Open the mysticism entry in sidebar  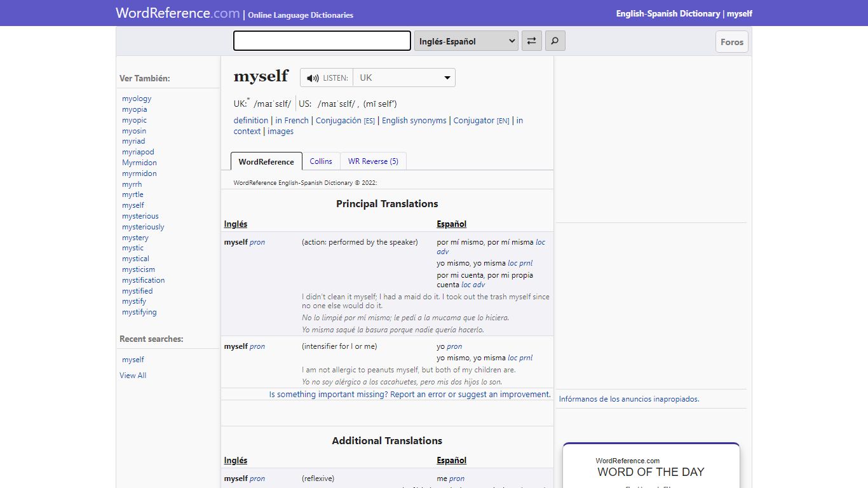139,269
